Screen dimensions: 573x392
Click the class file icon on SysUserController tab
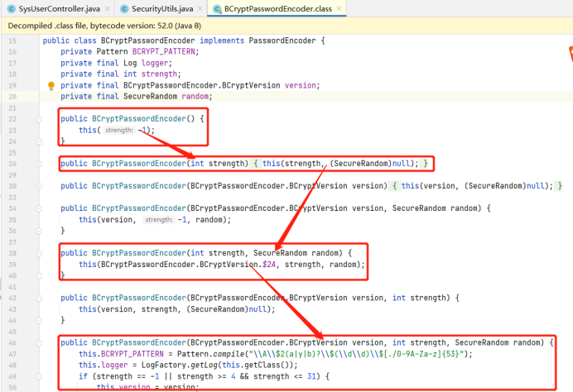coord(12,9)
